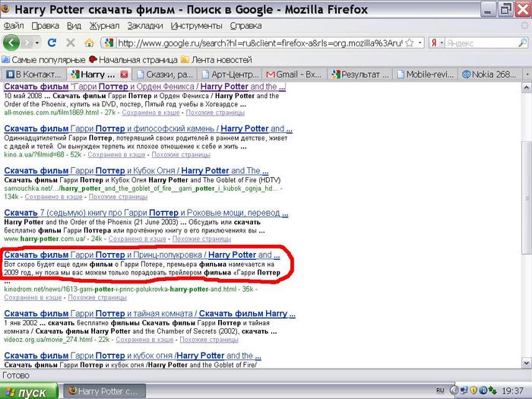Open the Вид menu

[74, 26]
